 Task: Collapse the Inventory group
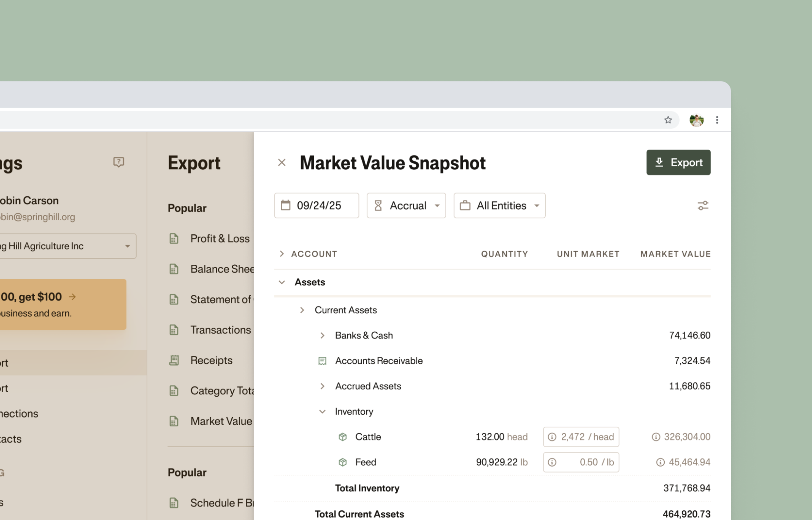[322, 412]
